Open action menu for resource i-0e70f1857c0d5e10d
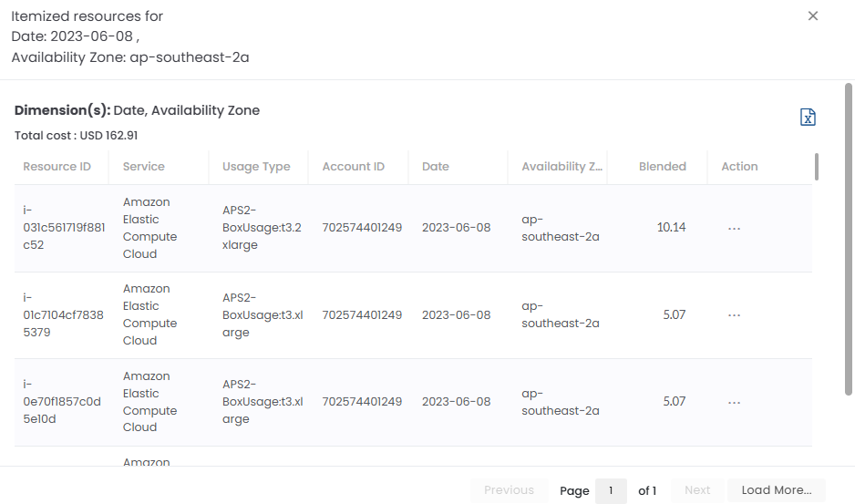 tap(734, 402)
